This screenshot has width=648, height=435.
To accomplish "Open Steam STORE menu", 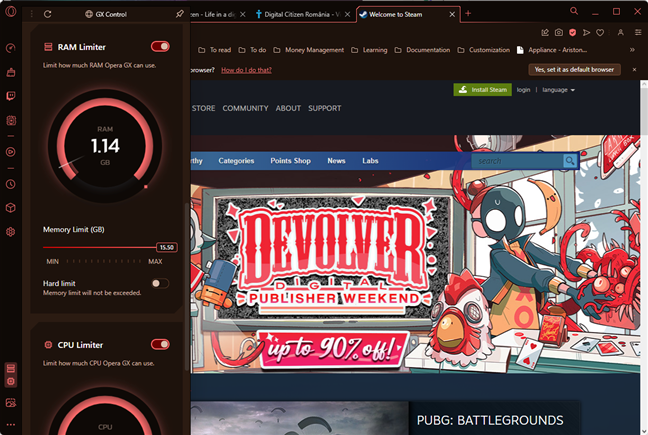I will [203, 108].
